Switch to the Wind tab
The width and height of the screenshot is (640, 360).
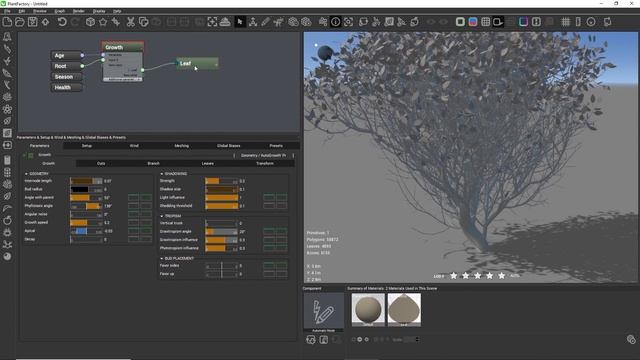coord(134,146)
